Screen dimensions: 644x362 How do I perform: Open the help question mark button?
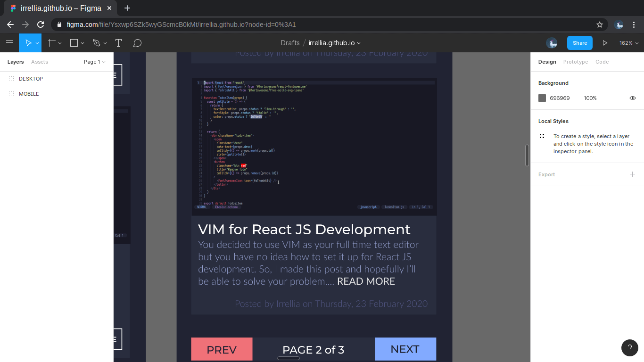pyautogui.click(x=629, y=347)
